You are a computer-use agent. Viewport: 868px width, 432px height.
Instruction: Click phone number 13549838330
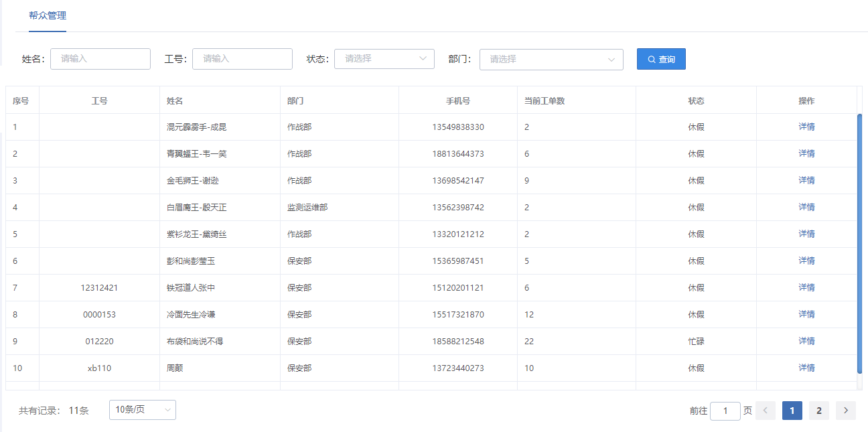(458, 127)
